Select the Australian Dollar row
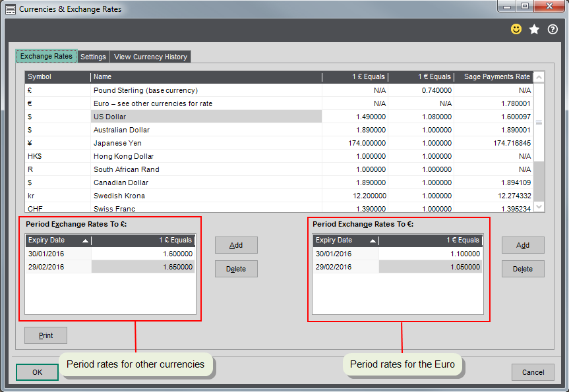 pos(279,130)
